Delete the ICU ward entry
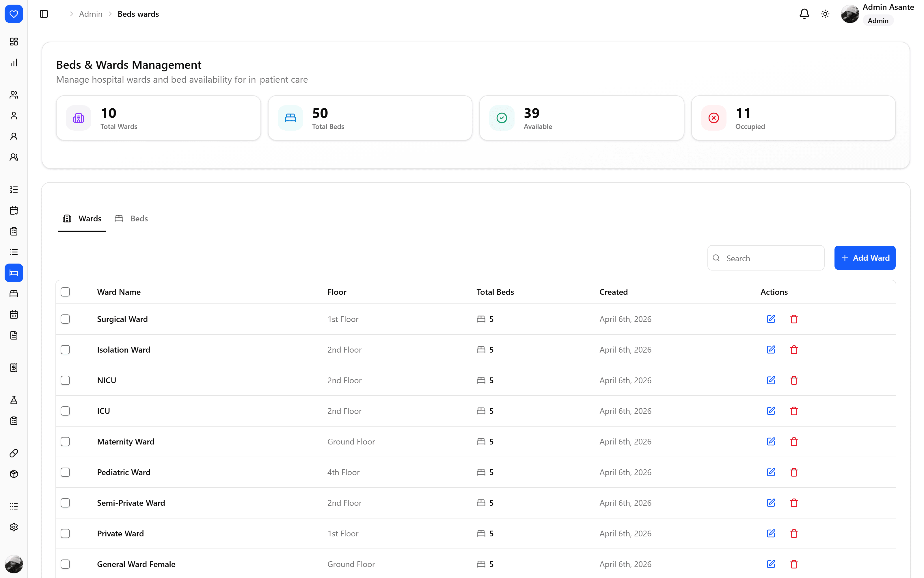 [794, 411]
